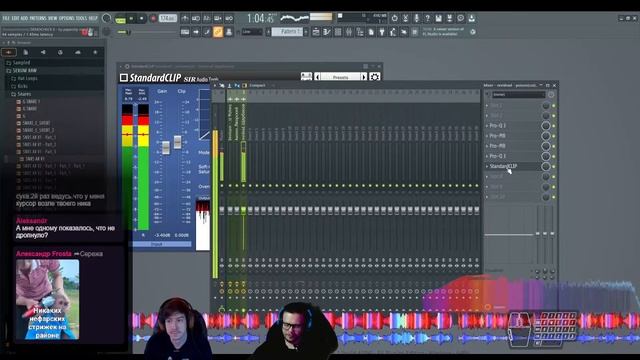Open the TOOLS menu
The height and width of the screenshot is (360, 640).
coord(82,18)
